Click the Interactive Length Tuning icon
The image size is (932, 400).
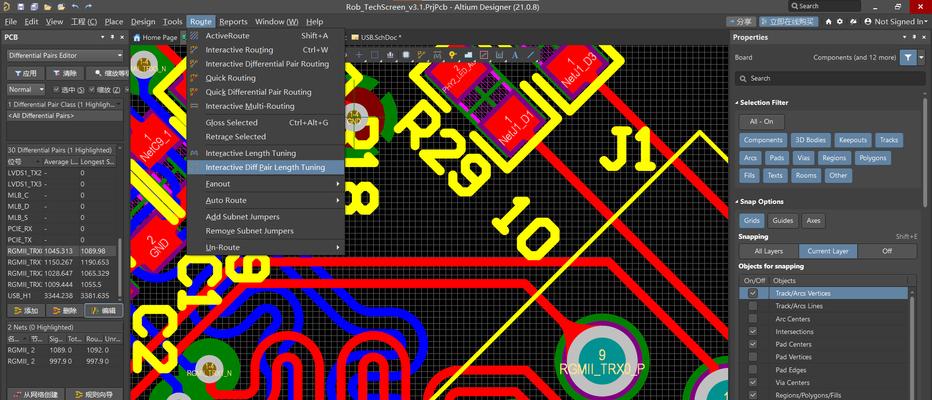pos(195,153)
